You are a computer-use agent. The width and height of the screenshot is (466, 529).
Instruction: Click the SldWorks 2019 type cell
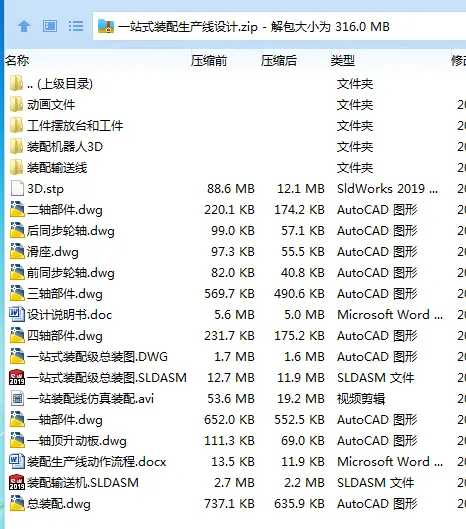point(387,189)
